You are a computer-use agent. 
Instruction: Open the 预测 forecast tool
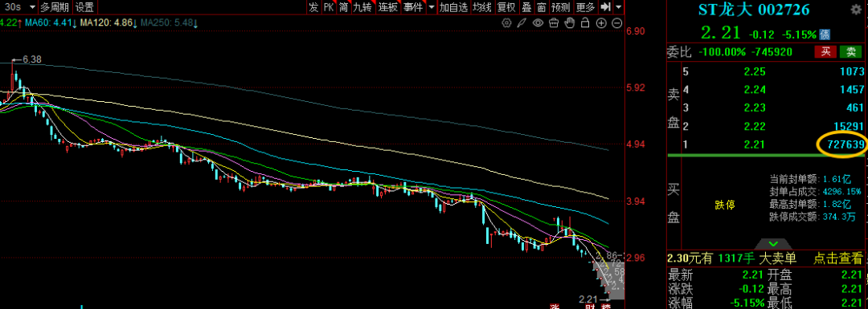click(561, 7)
